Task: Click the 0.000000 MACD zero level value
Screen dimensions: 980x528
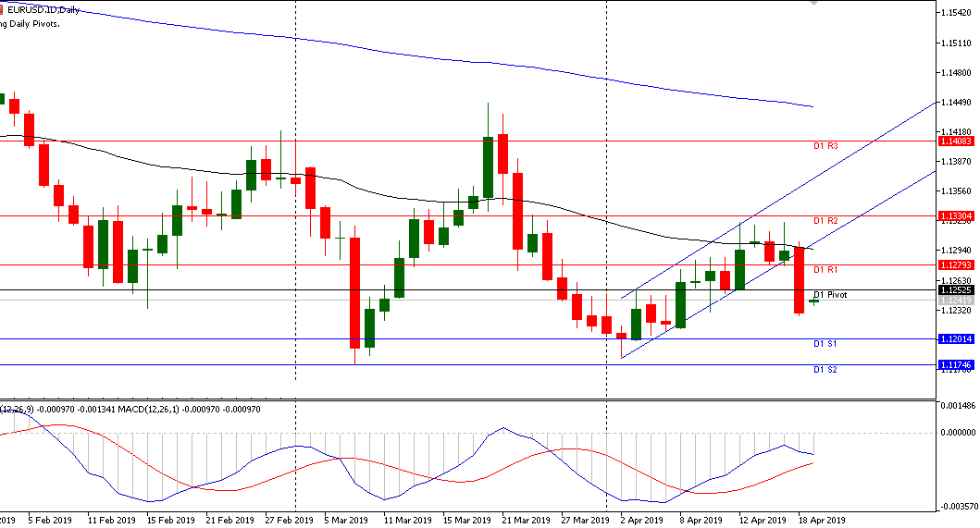Action: coord(958,433)
